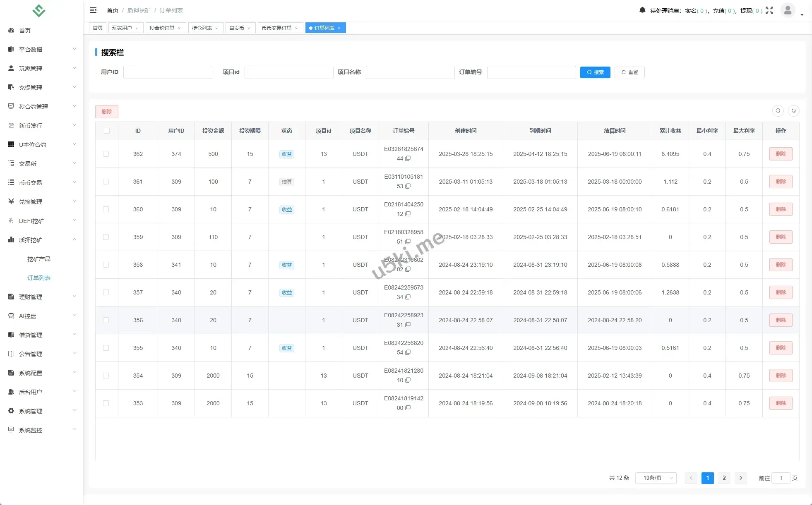Open the 10条/页 page size dropdown

click(656, 478)
